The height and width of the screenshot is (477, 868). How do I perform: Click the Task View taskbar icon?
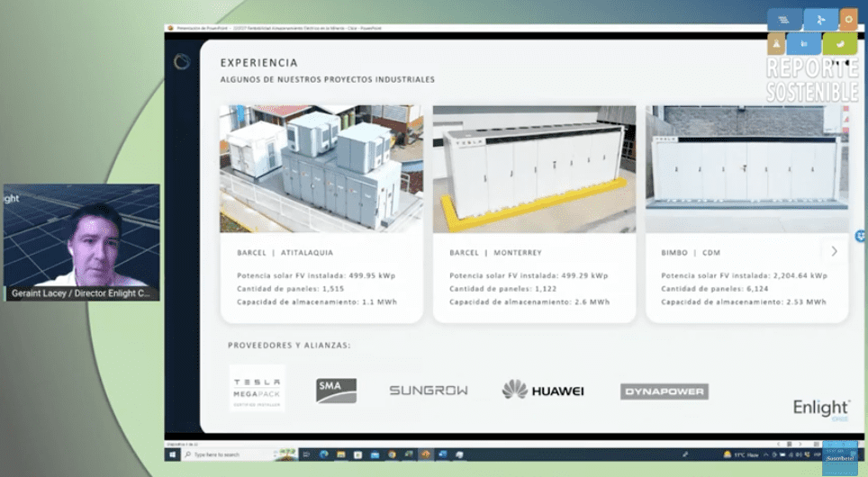pyautogui.click(x=306, y=454)
